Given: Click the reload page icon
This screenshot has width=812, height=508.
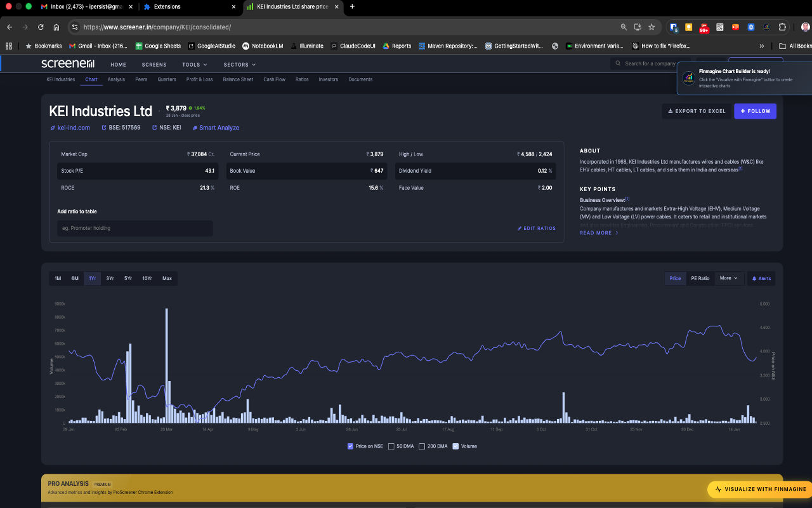Looking at the screenshot, I should click(40, 27).
